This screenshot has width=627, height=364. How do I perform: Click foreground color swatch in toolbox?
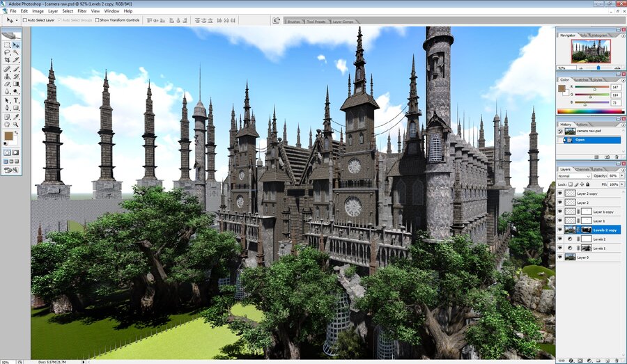8,136
